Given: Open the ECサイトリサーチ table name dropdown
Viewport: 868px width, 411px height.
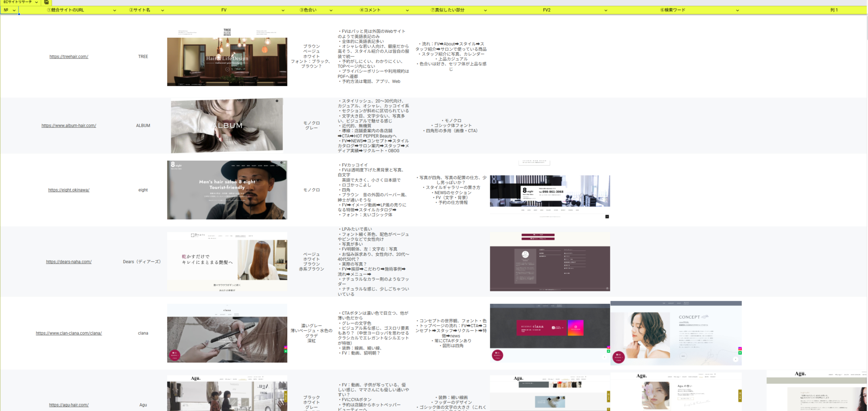Looking at the screenshot, I should click(x=36, y=2).
